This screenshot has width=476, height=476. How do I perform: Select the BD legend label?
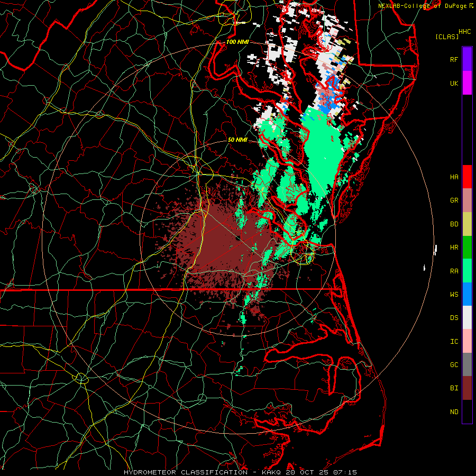pos(454,224)
